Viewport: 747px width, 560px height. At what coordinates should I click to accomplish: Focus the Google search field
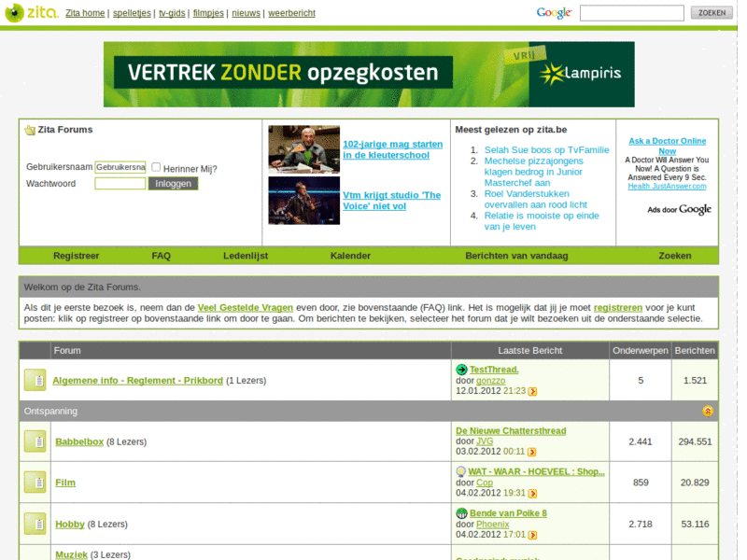(632, 13)
